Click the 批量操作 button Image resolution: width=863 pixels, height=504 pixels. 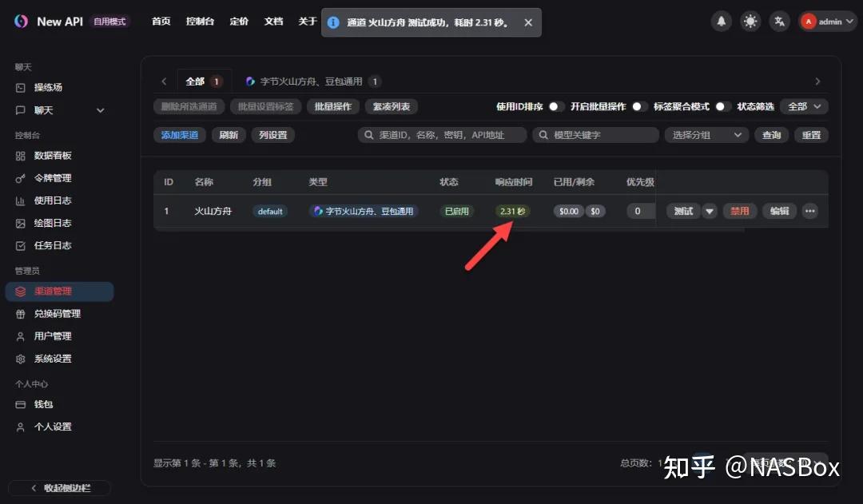tap(333, 107)
